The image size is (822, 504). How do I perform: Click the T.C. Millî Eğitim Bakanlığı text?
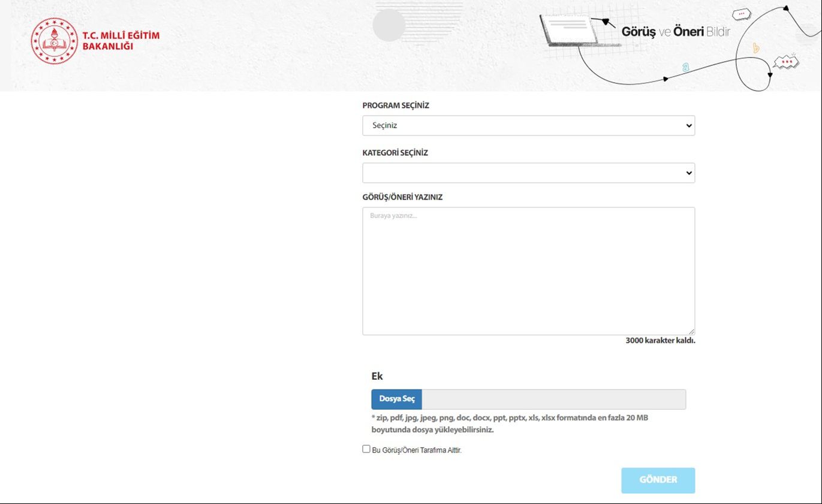pos(121,41)
